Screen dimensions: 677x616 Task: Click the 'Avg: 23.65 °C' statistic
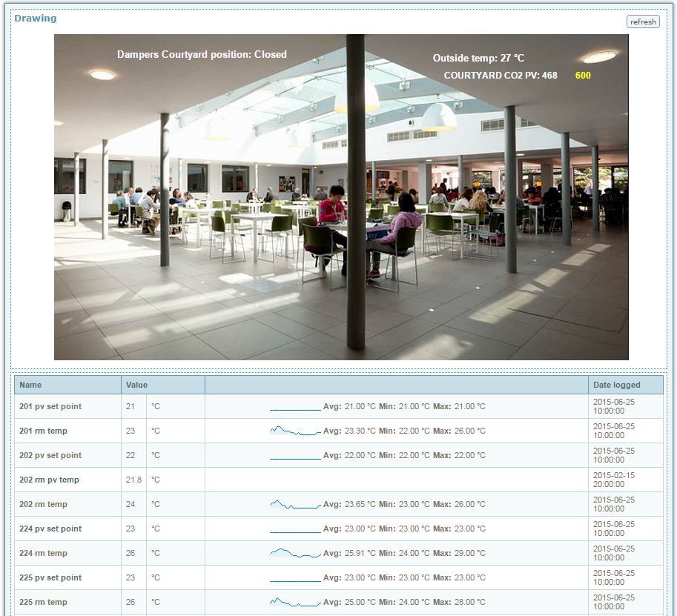349,504
